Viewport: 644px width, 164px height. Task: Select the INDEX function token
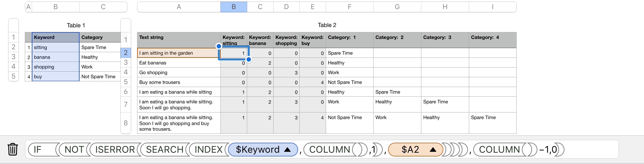[x=208, y=150]
